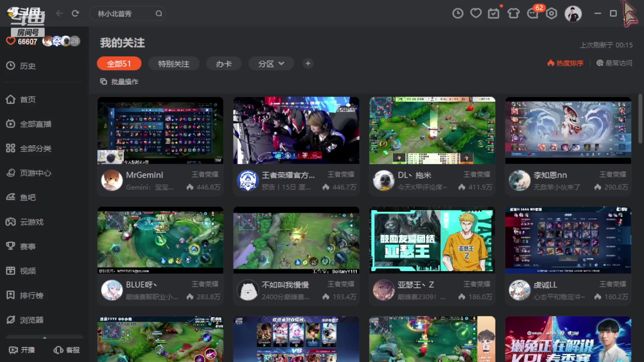Click the 心态平和稳定冲 stream title
Viewport: 644px width, 362px height.
tap(559, 297)
